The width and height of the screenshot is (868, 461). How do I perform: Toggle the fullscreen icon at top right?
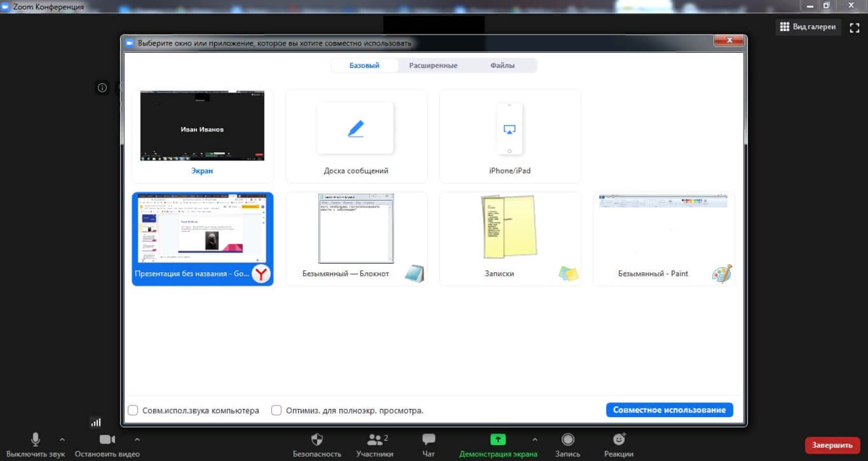(x=854, y=27)
